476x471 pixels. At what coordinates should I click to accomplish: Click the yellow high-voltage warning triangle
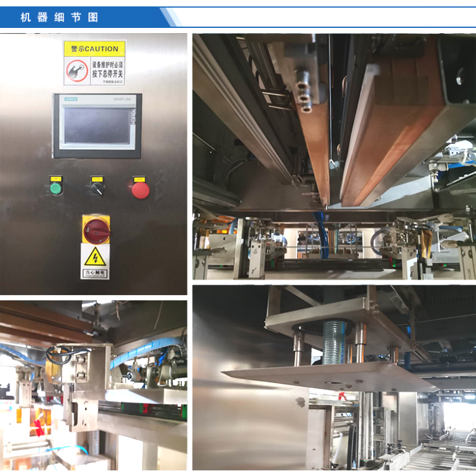coord(93,258)
